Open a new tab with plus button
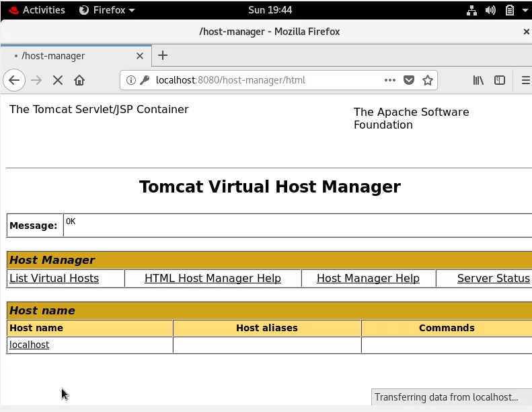 (x=163, y=55)
